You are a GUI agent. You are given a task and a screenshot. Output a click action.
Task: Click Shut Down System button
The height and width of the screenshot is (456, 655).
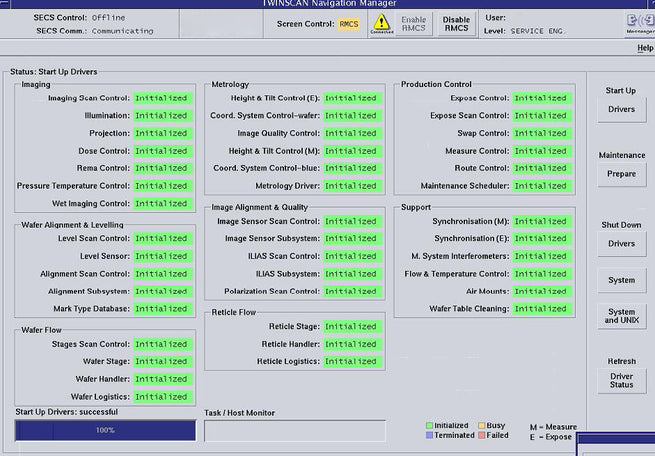tap(621, 280)
